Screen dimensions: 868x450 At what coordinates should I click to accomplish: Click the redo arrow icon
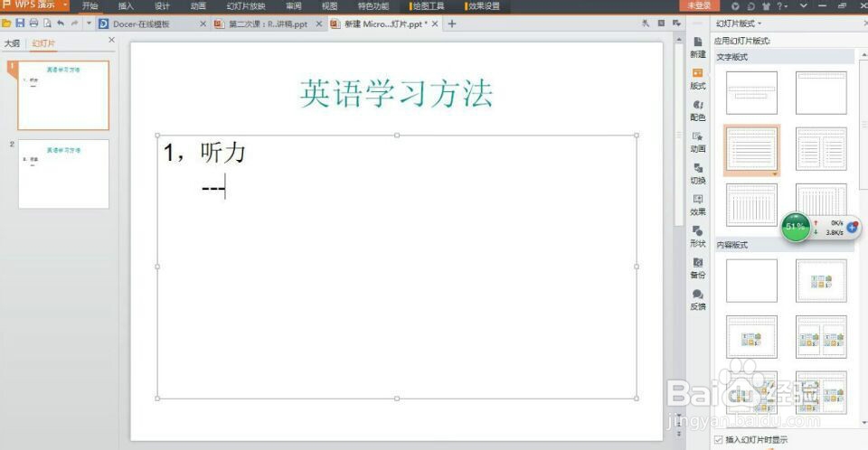[74, 23]
